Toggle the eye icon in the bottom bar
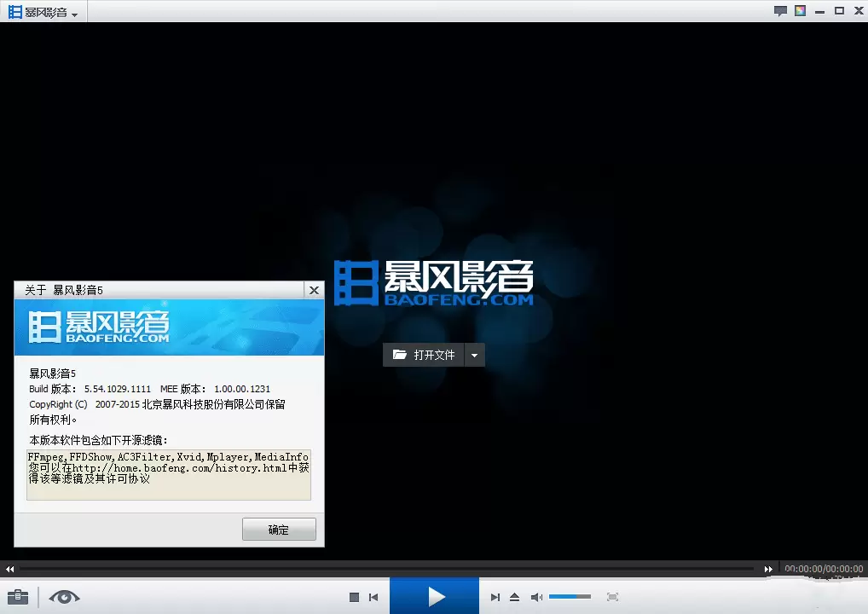 point(64,597)
